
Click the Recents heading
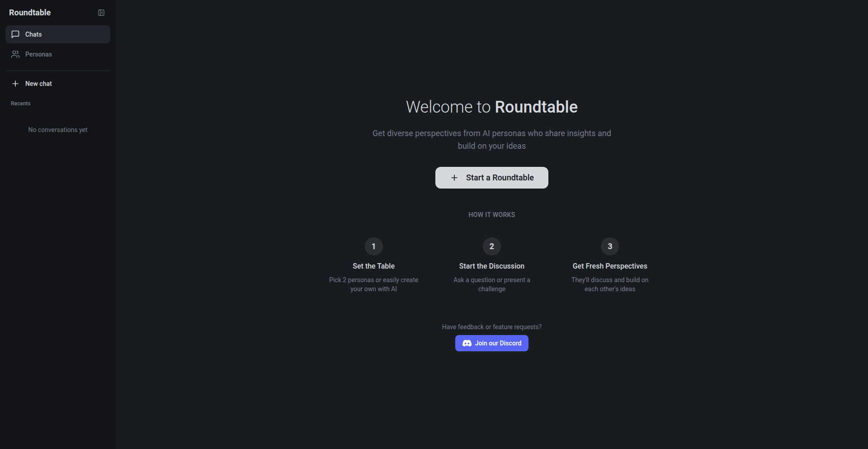pos(20,103)
